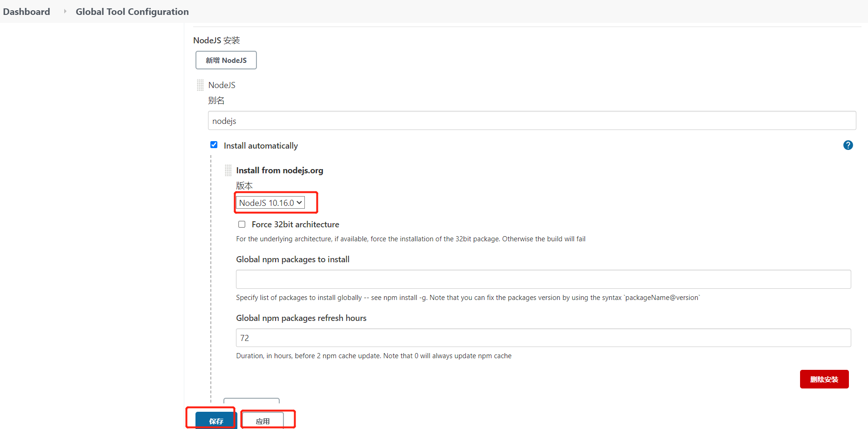Open Global Tool Configuration breadcrumb
The height and width of the screenshot is (429, 868).
pos(132,12)
